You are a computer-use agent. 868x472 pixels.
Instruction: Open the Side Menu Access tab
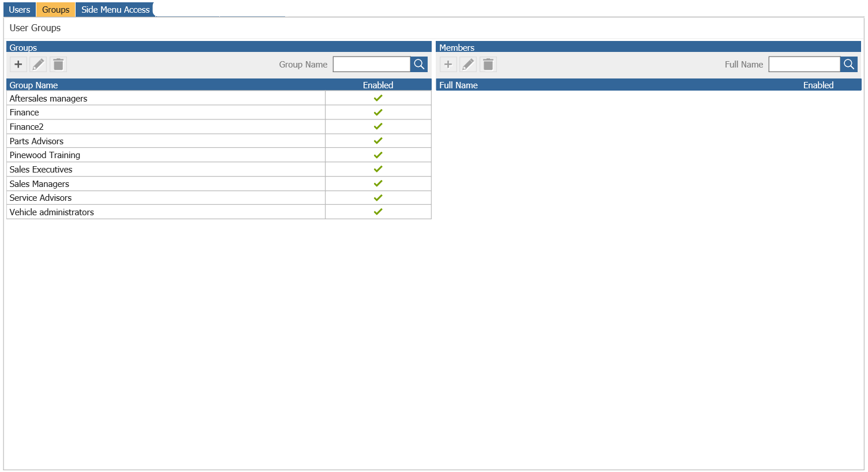coord(115,9)
